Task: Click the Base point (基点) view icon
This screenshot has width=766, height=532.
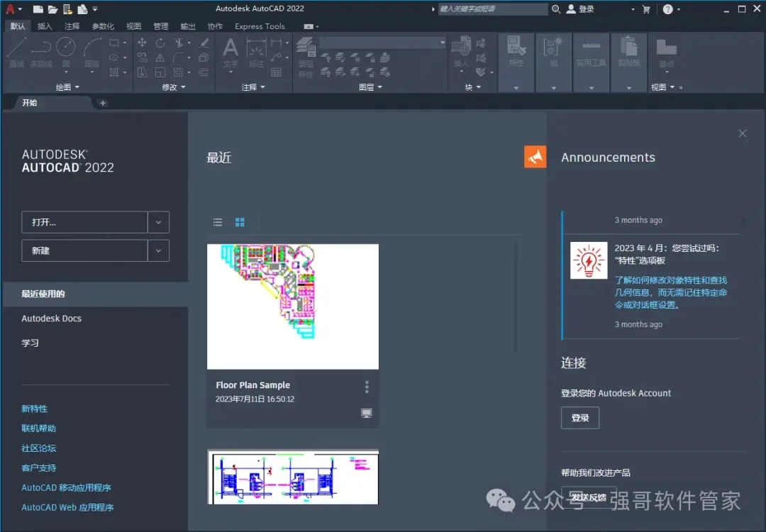Action: pos(666,54)
